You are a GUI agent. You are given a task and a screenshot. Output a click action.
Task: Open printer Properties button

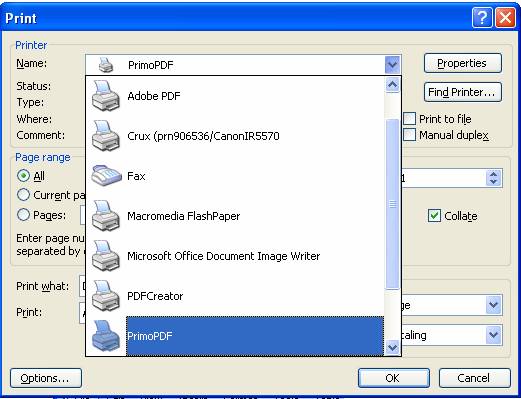coord(463,63)
